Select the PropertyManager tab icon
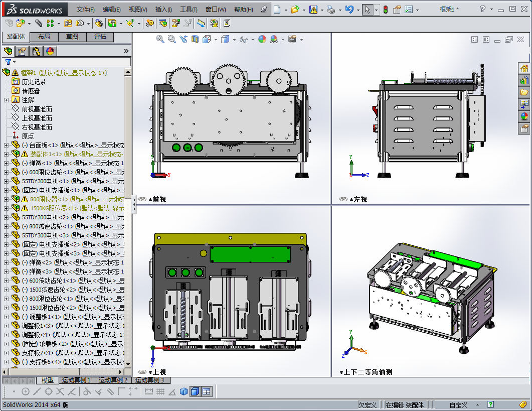 (22, 51)
